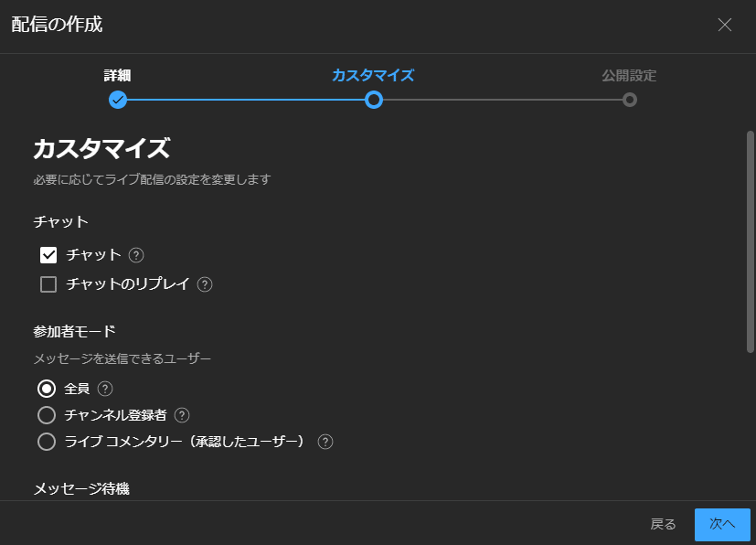Select the チャンネル登録者 radio button
Viewport: 756px width, 545px height.
47,415
